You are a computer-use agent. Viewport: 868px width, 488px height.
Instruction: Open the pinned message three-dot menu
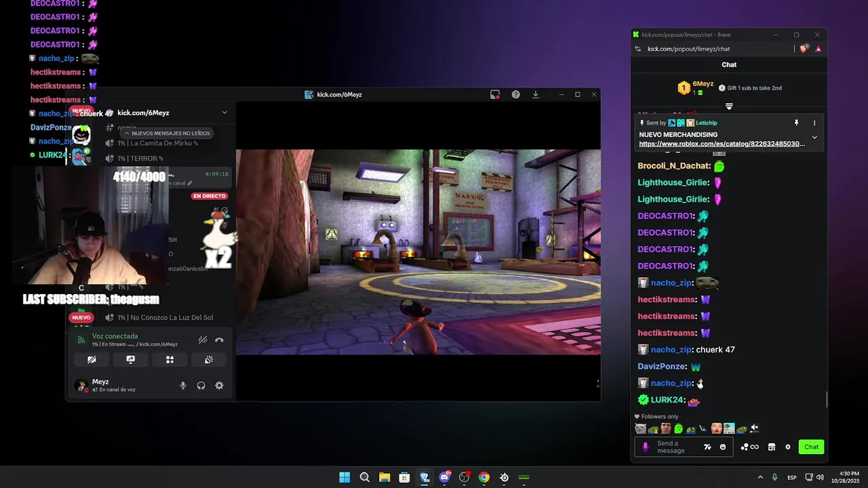click(814, 123)
